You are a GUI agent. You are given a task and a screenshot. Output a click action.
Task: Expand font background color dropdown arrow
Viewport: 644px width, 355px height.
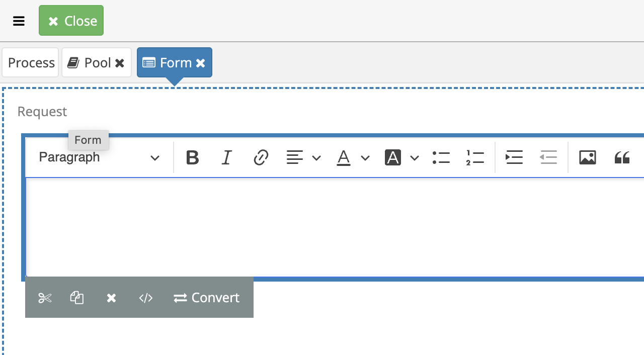[x=415, y=158]
